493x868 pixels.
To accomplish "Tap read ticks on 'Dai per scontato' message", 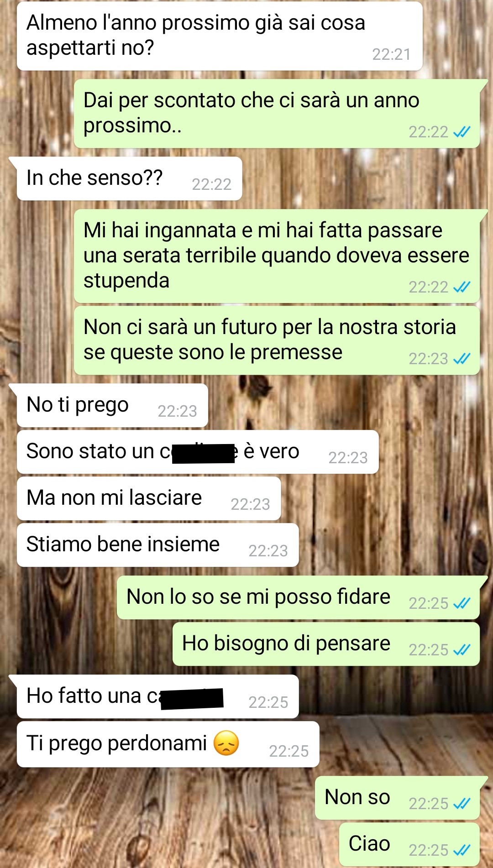I will coord(462,132).
